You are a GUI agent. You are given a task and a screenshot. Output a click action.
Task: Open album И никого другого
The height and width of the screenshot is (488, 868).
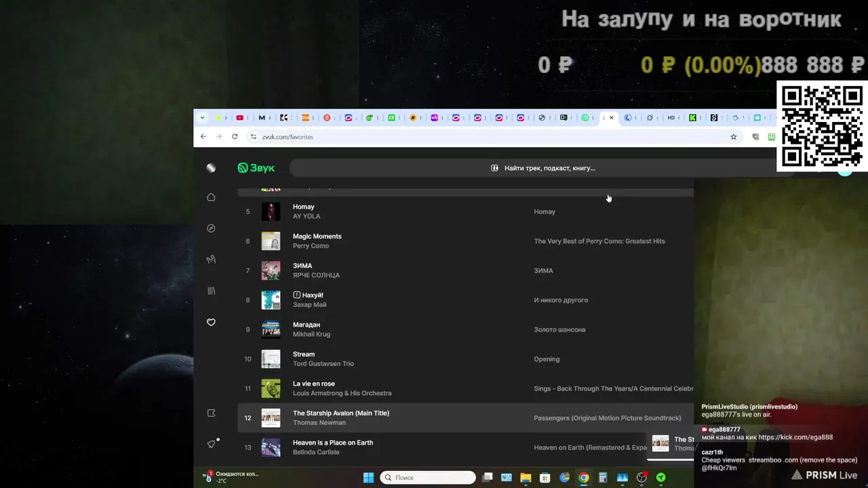(561, 300)
